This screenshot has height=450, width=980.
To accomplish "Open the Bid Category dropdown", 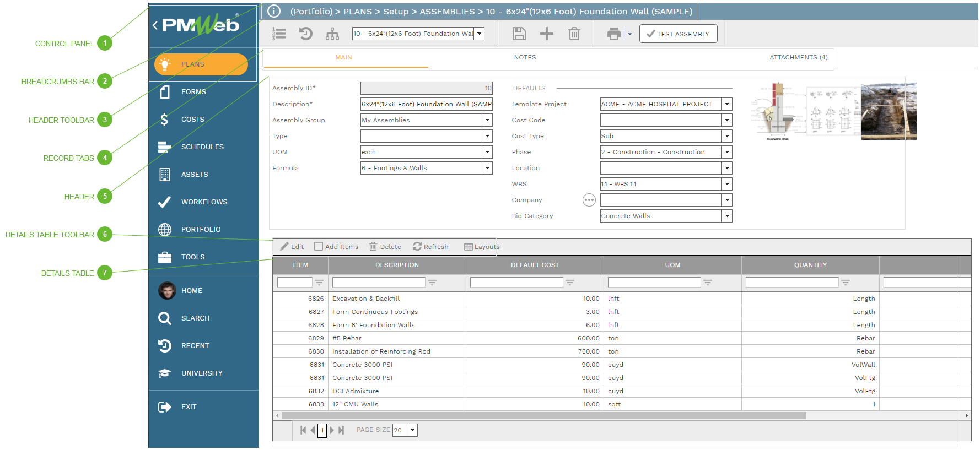I will (x=727, y=216).
